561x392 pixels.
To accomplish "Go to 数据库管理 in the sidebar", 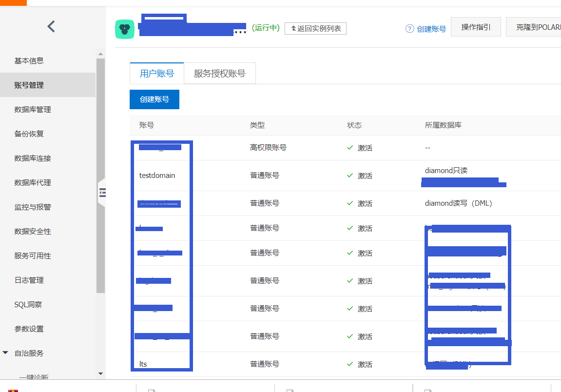I will point(33,110).
